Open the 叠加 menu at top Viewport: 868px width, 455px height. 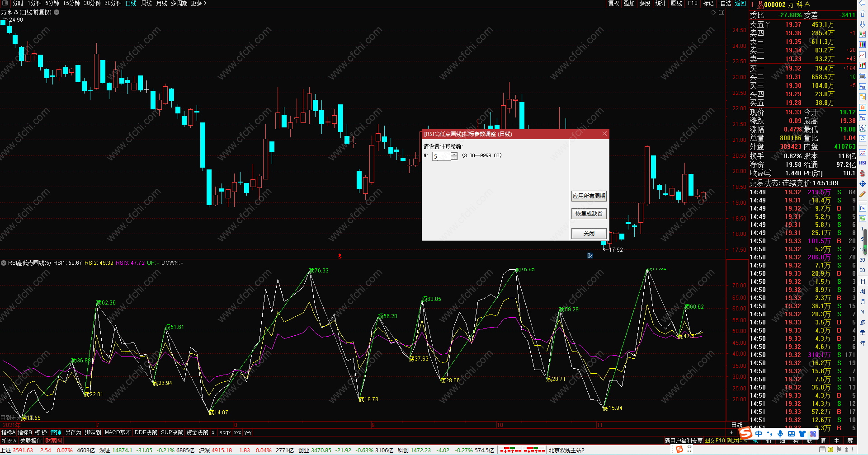pos(629,3)
